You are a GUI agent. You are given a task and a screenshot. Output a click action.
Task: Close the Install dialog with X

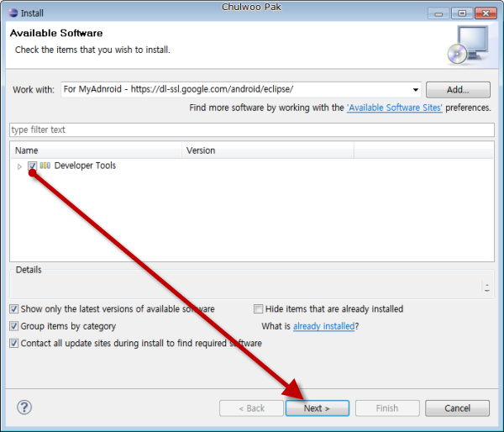coord(486,13)
